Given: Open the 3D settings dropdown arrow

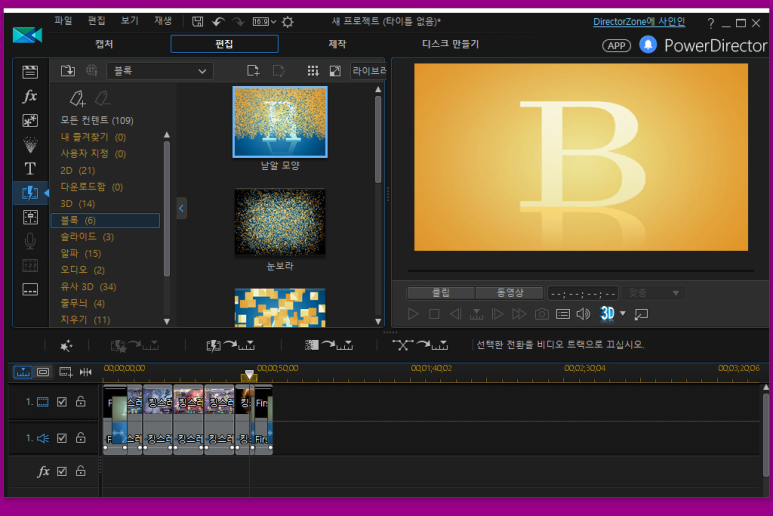Looking at the screenshot, I should point(623,313).
